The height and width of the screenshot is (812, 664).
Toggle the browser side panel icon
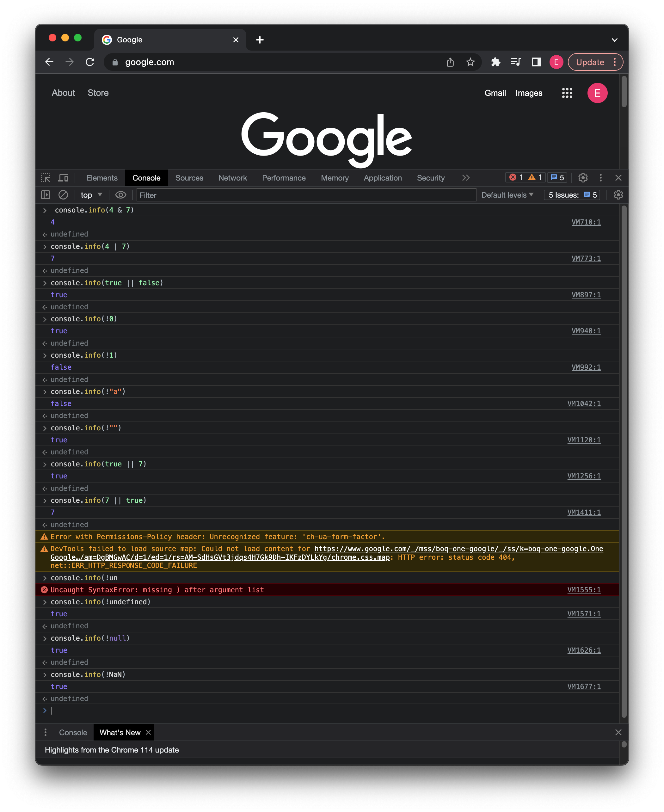point(536,62)
